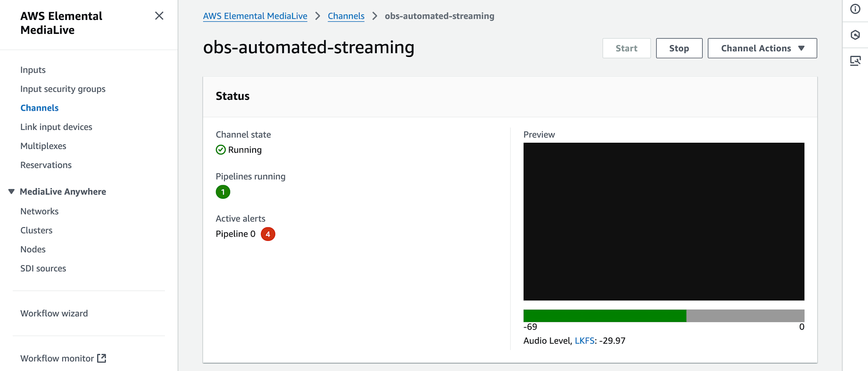Open Multiplexes in the sidebar

[x=43, y=146]
